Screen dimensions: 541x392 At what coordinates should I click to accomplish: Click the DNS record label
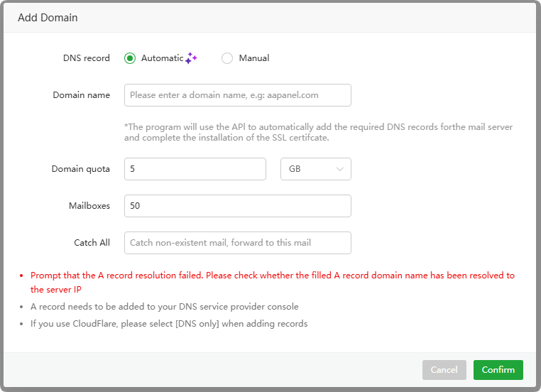tap(86, 58)
